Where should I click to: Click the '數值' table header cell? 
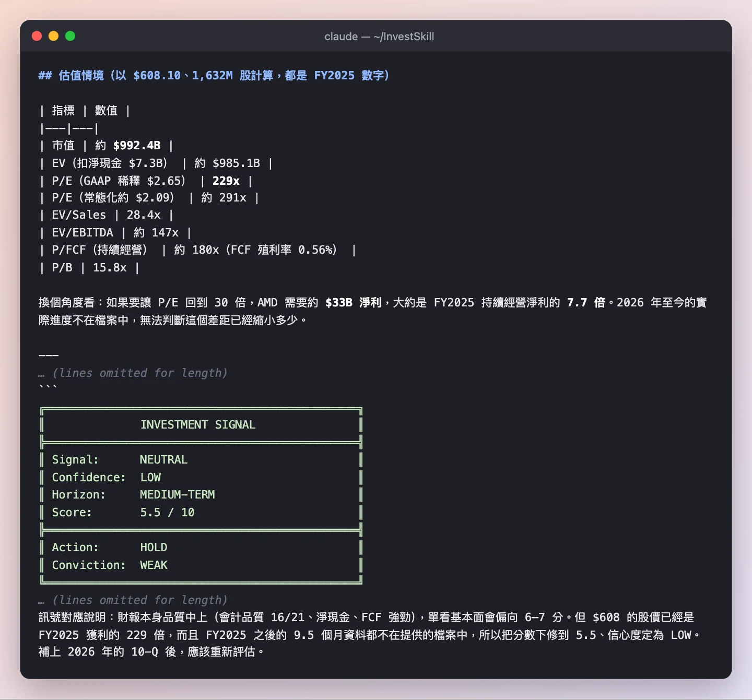(106, 111)
